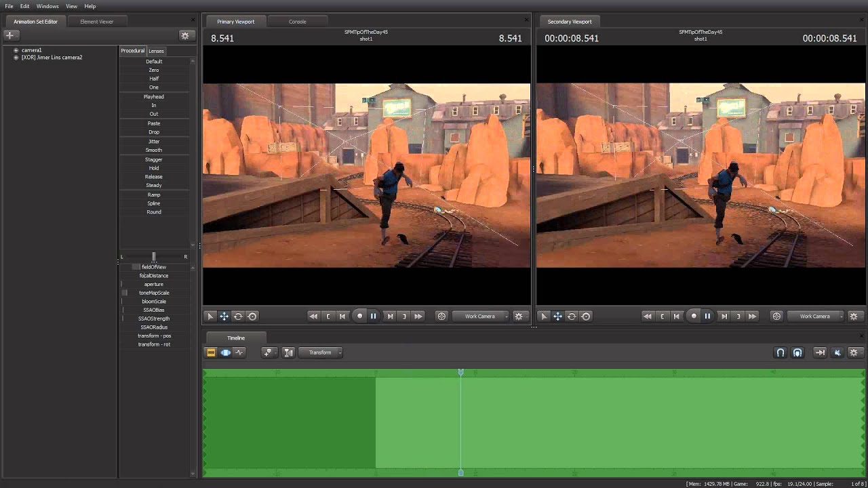Screen dimensions: 868x488
Task: Start recording in the Secondary Viewport
Action: point(694,316)
